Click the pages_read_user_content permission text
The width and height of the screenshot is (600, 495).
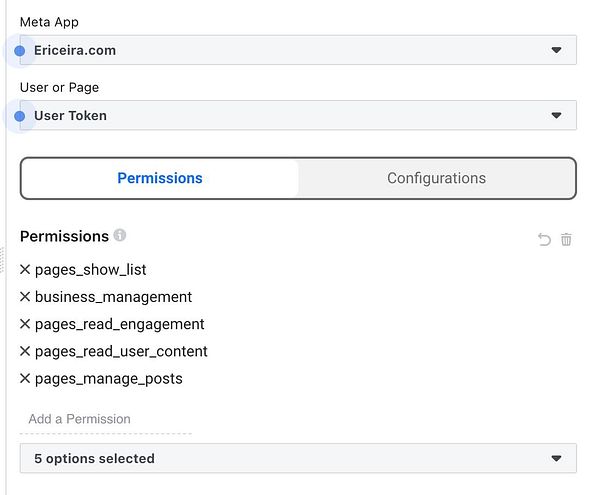coord(121,352)
